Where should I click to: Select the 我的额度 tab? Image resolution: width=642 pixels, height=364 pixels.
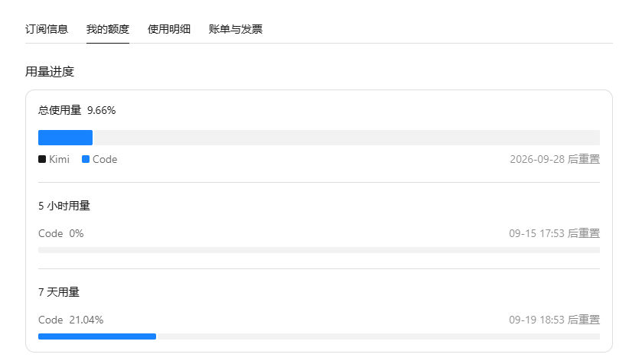tap(108, 29)
